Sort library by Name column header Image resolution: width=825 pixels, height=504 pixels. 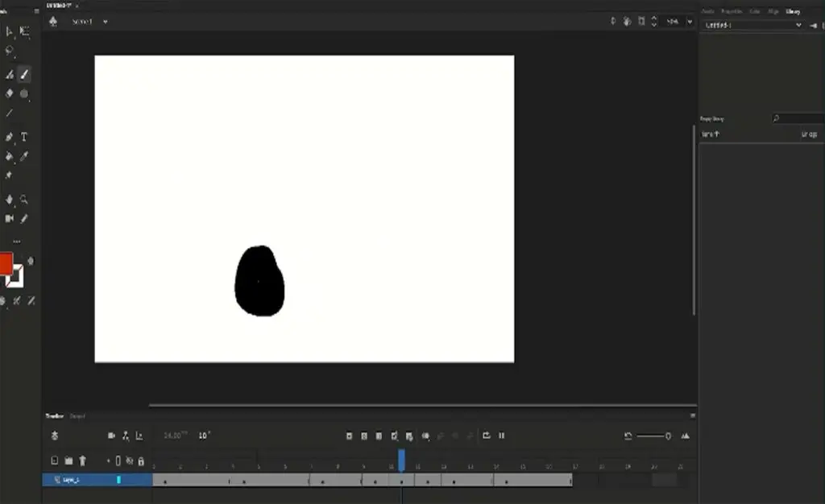click(x=711, y=134)
